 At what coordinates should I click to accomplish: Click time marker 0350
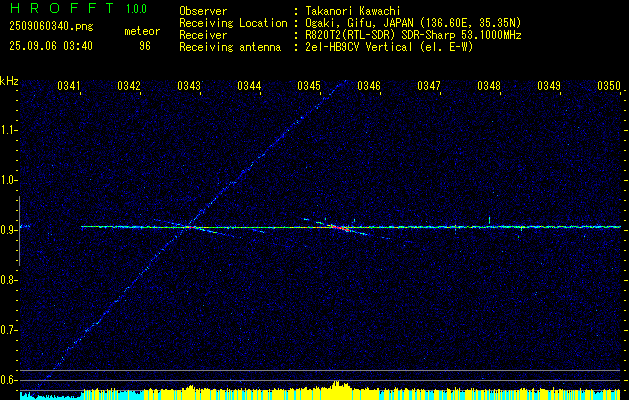tap(609, 85)
